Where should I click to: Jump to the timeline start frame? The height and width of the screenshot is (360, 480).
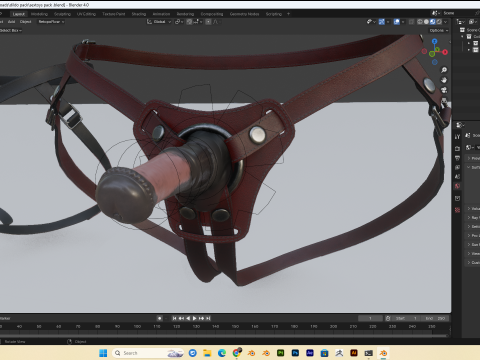point(174,318)
